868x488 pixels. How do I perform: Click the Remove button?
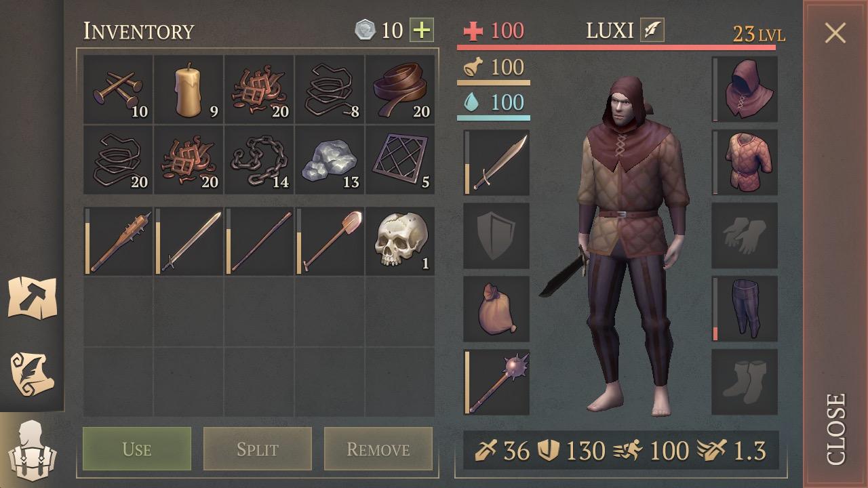click(x=378, y=449)
